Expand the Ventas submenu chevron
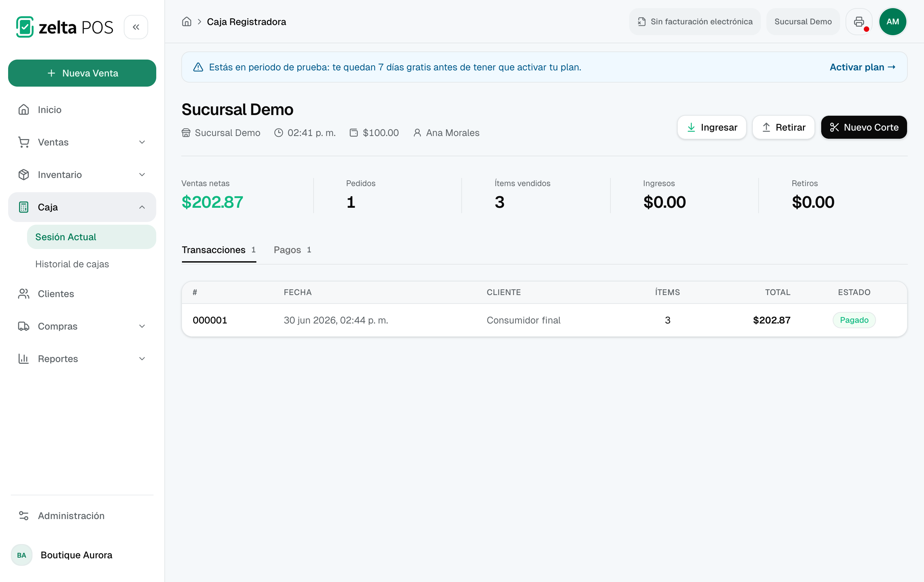This screenshot has height=582, width=924. pos(142,142)
